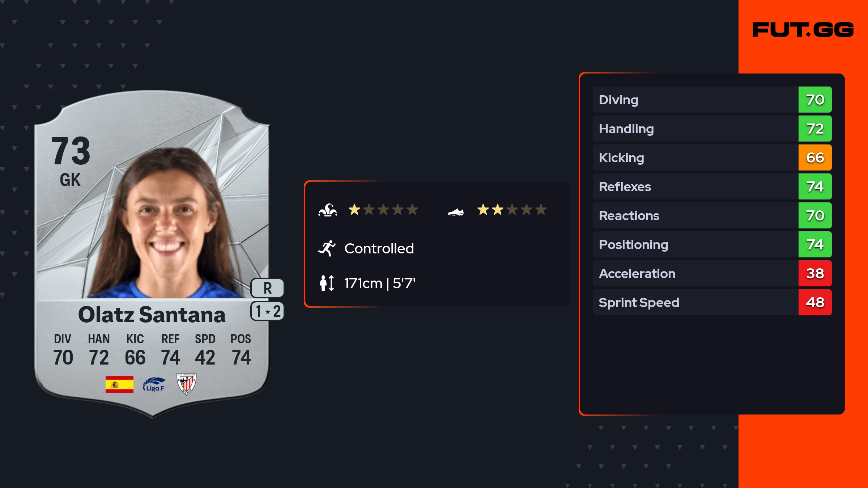868x488 pixels.
Task: Click the R preferred foot badge
Action: click(x=267, y=288)
